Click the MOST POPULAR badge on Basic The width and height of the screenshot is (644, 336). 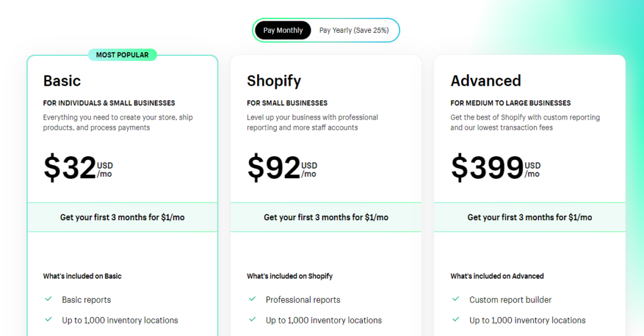[123, 55]
